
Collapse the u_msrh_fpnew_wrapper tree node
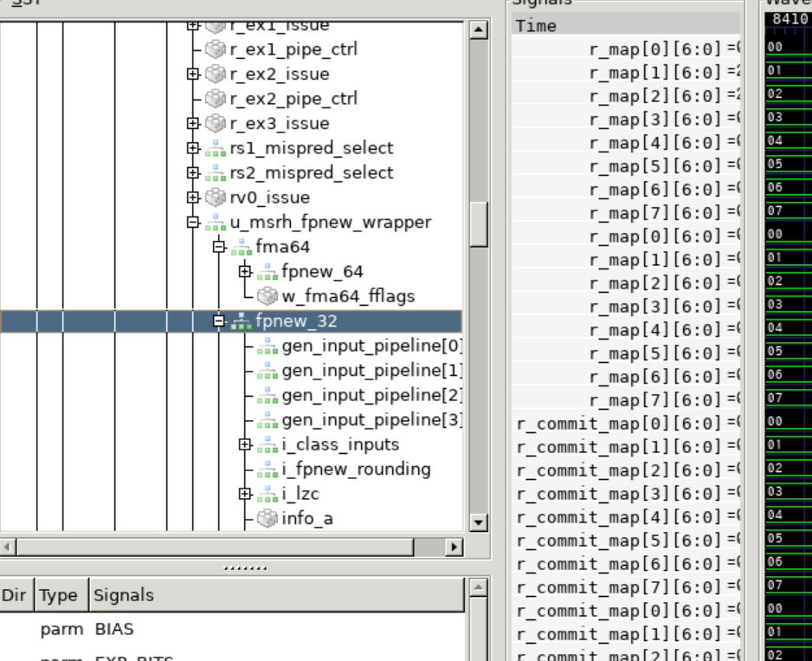(193, 223)
